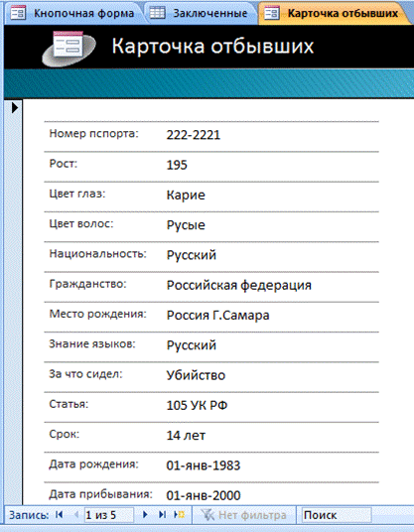Go to next record arrow
This screenshot has height=532, width=414.
pos(145,514)
